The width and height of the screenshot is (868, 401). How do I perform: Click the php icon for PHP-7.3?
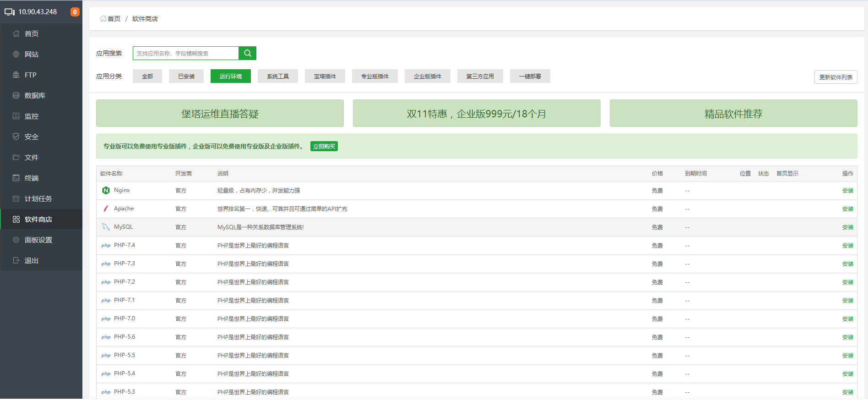point(106,264)
